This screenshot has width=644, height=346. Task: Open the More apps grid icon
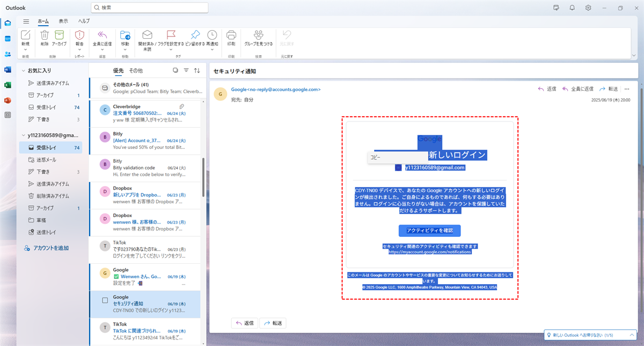8,115
